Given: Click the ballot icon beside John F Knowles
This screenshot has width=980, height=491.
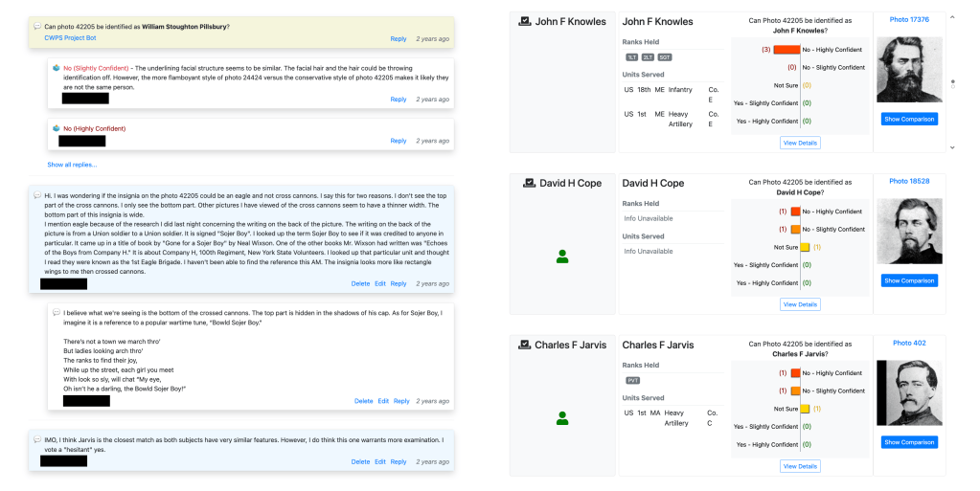Looking at the screenshot, I should (524, 21).
